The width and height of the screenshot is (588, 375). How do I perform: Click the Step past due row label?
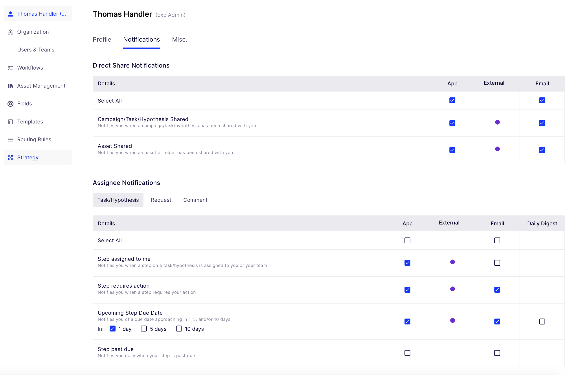(116, 349)
